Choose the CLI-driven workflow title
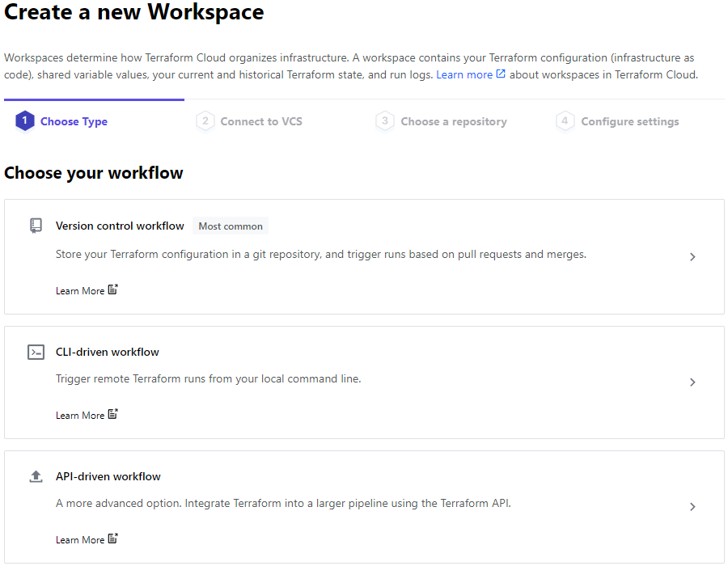 point(108,352)
